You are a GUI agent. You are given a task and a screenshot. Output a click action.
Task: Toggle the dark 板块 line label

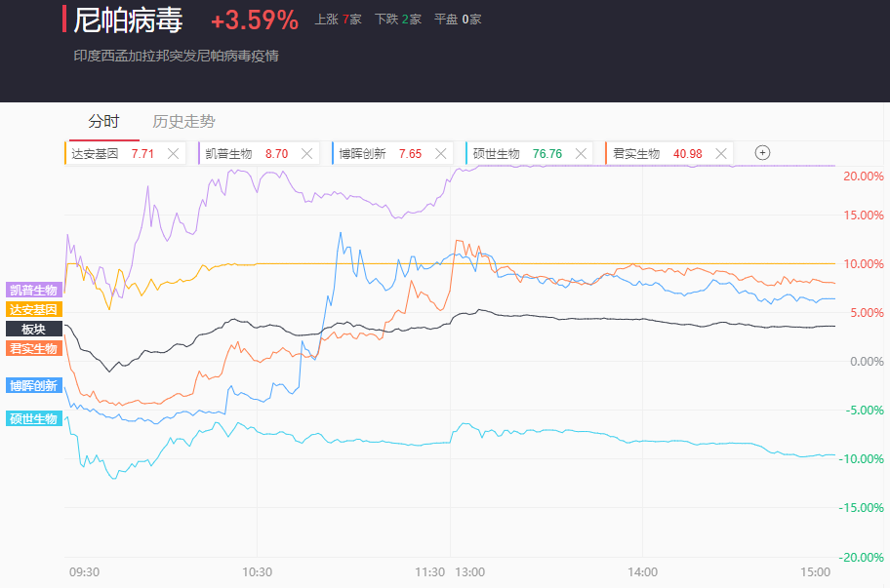34,329
